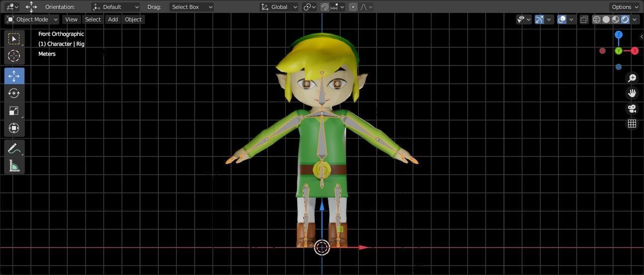This screenshot has width=644, height=275.
Task: Activate the 3D Cursor tool
Action: (x=14, y=56)
